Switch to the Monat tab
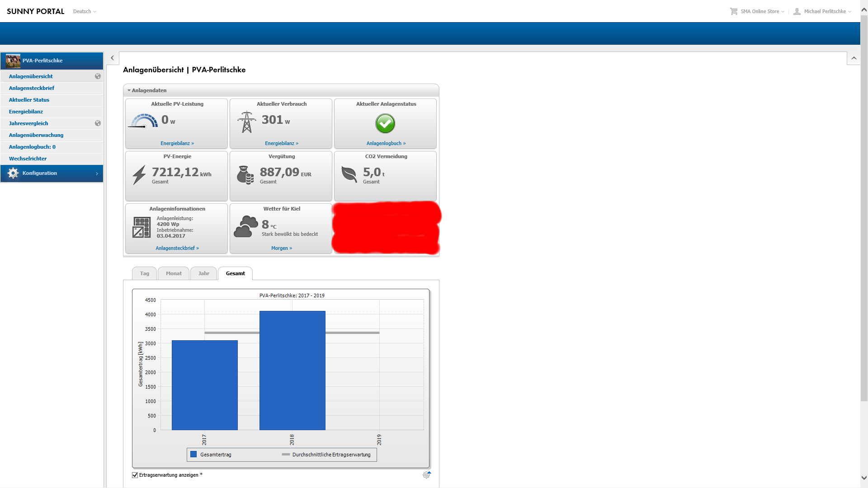868x488 pixels. tap(174, 273)
